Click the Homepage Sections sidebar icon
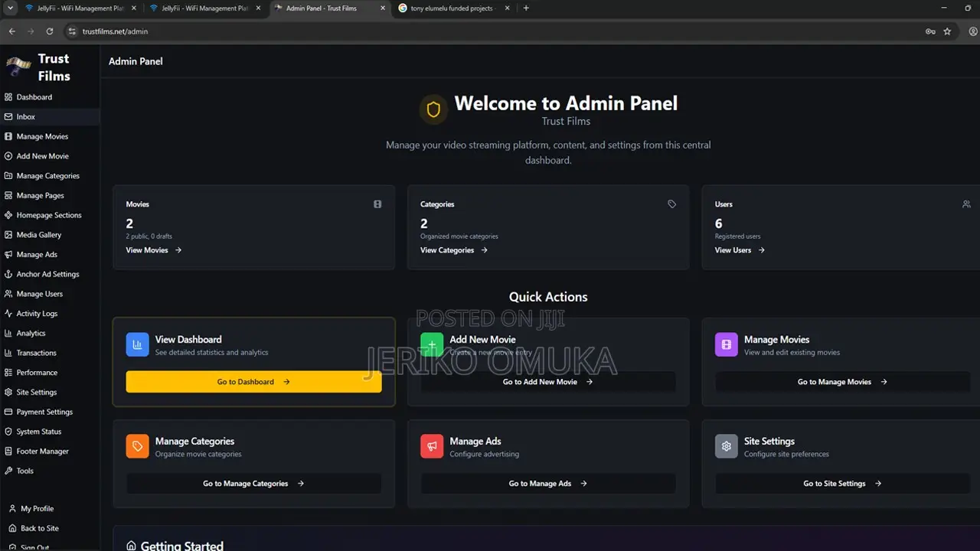The width and height of the screenshot is (980, 551). pyautogui.click(x=8, y=215)
